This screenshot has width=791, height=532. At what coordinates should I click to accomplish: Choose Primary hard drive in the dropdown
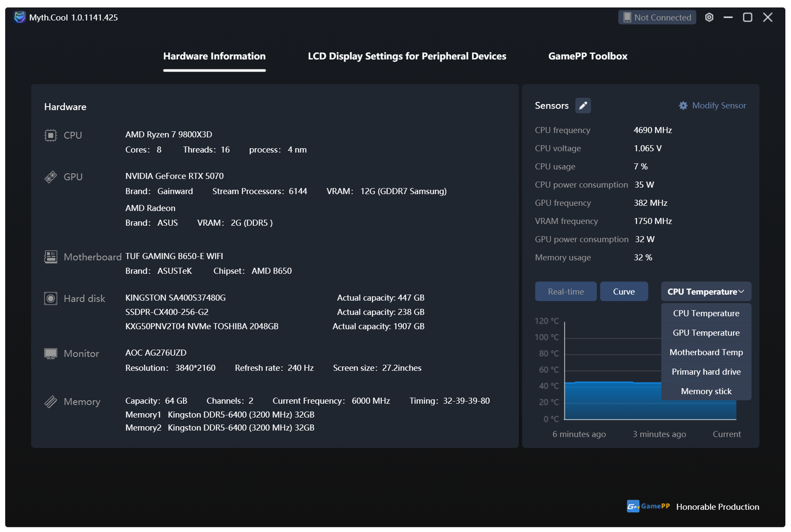coord(706,372)
